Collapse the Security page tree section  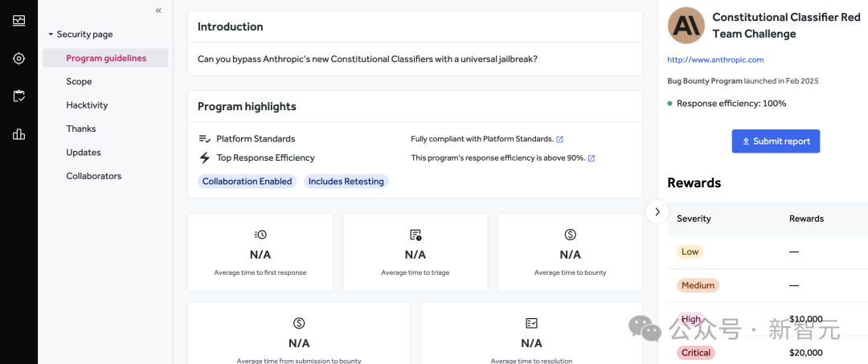pyautogui.click(x=51, y=35)
